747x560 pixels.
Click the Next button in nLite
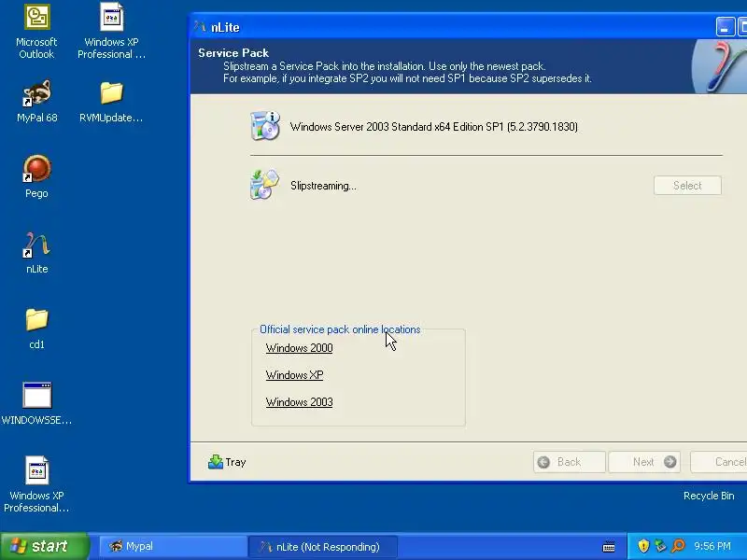coord(644,462)
